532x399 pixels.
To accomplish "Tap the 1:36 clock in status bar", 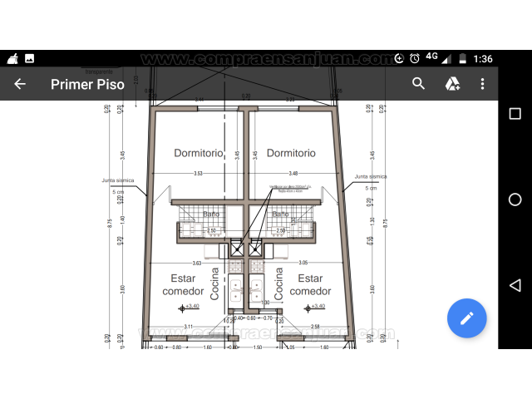I will click(x=482, y=59).
